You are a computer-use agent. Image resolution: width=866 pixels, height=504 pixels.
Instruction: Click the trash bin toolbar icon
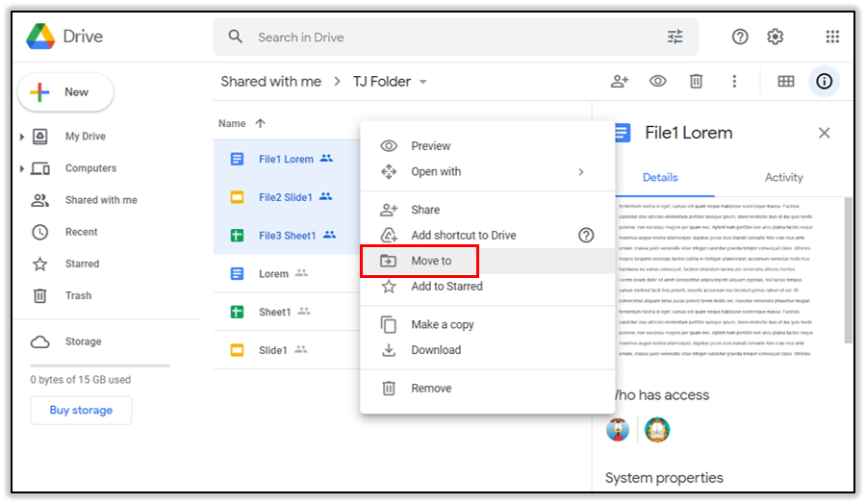(x=696, y=82)
